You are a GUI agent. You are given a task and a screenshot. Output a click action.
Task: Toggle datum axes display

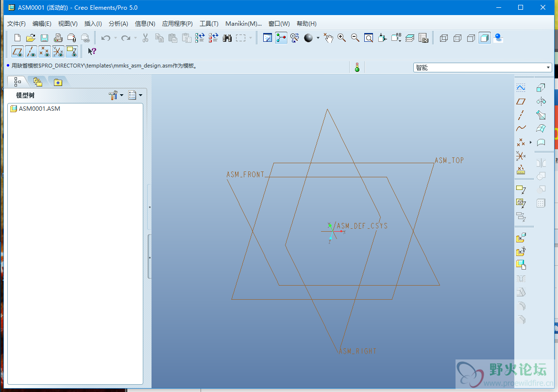click(31, 51)
